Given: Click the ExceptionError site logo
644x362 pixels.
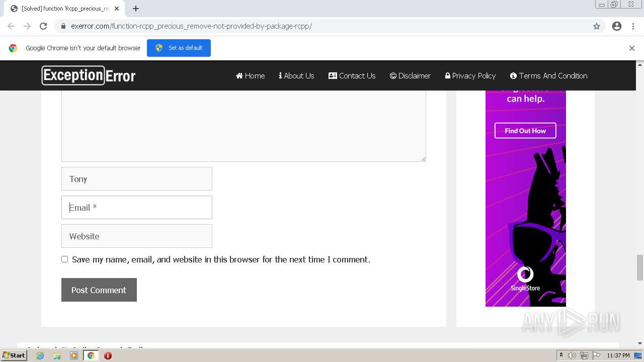Looking at the screenshot, I should pos(89,75).
